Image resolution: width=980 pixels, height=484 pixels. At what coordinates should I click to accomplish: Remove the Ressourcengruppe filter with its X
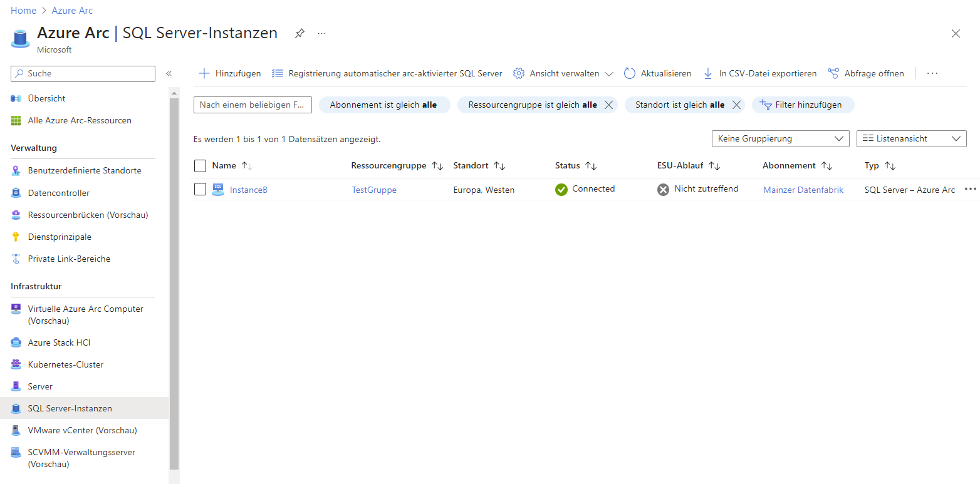pyautogui.click(x=608, y=105)
